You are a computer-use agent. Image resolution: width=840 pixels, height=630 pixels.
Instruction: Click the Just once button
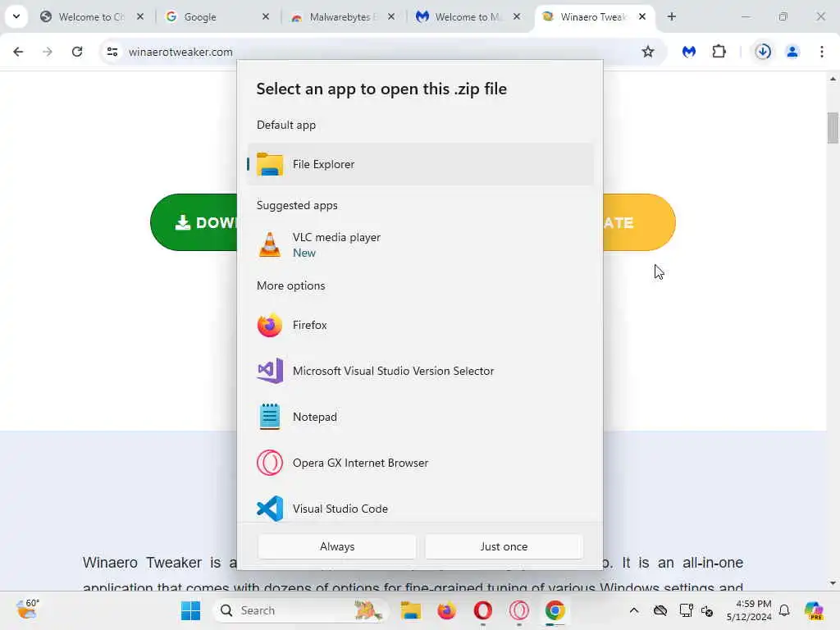(504, 546)
